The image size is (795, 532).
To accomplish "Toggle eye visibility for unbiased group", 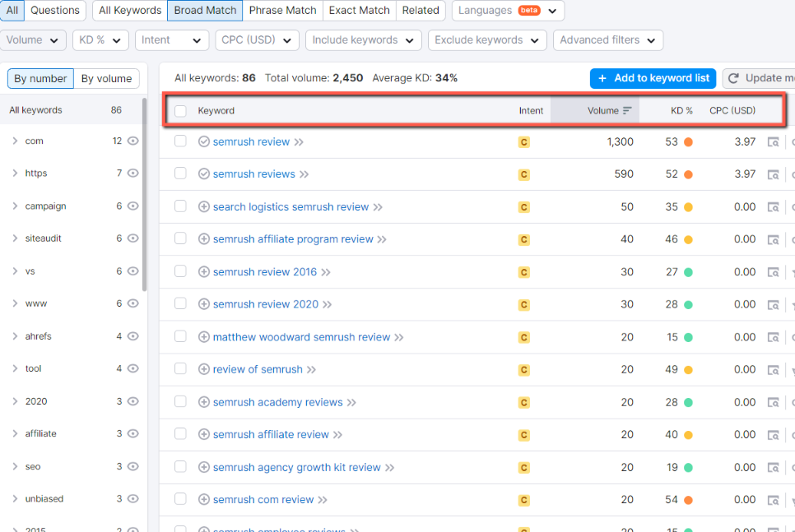I will click(132, 499).
